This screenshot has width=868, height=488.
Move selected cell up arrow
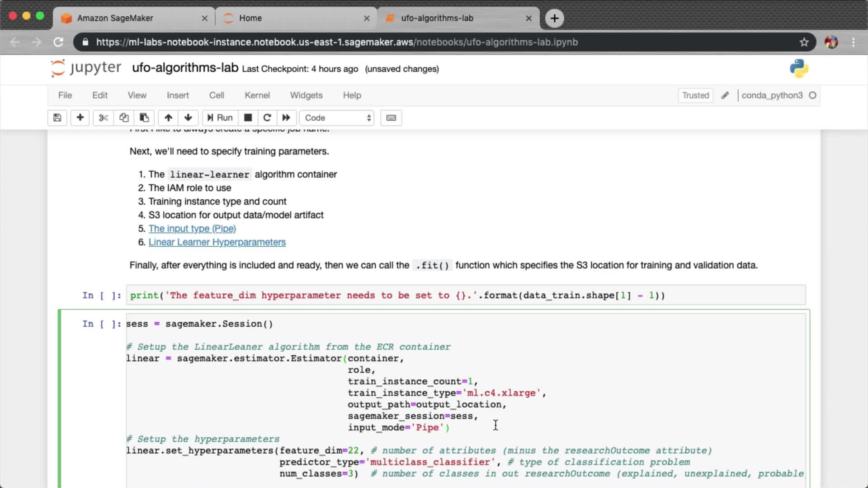click(168, 117)
